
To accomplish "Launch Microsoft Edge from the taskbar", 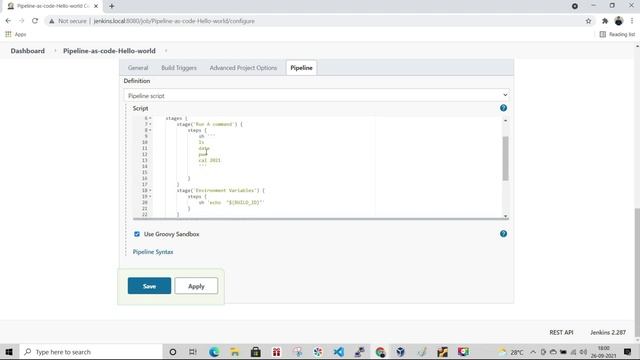I will click(x=214, y=352).
